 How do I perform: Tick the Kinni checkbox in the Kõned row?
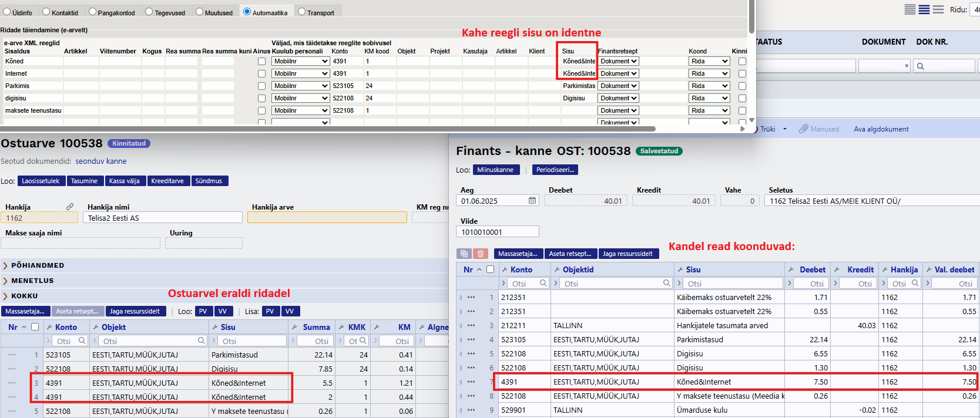coord(742,61)
